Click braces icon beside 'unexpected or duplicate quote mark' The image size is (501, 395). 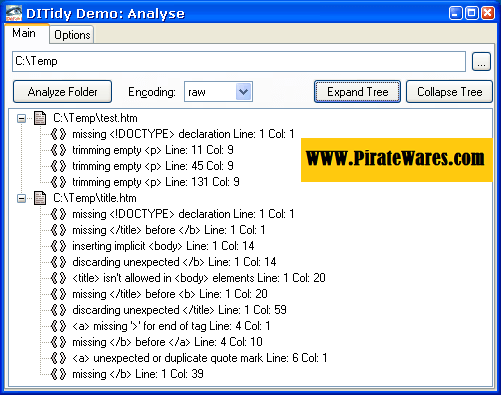(58, 358)
